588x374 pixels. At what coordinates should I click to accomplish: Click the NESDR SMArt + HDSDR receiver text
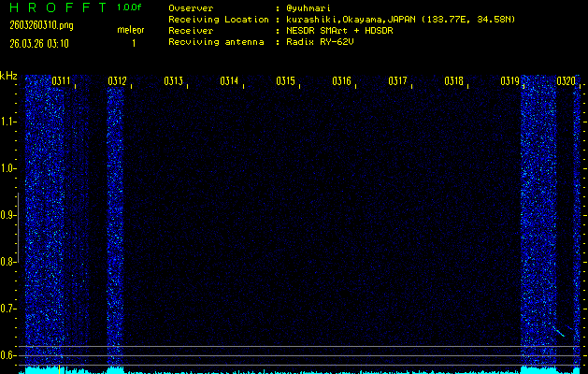click(340, 31)
